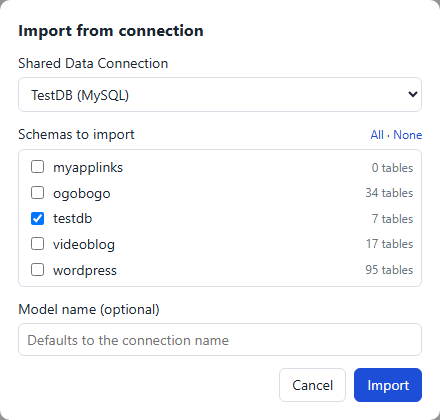Click the All schemas link
Screen dimensions: 440x420
377,135
